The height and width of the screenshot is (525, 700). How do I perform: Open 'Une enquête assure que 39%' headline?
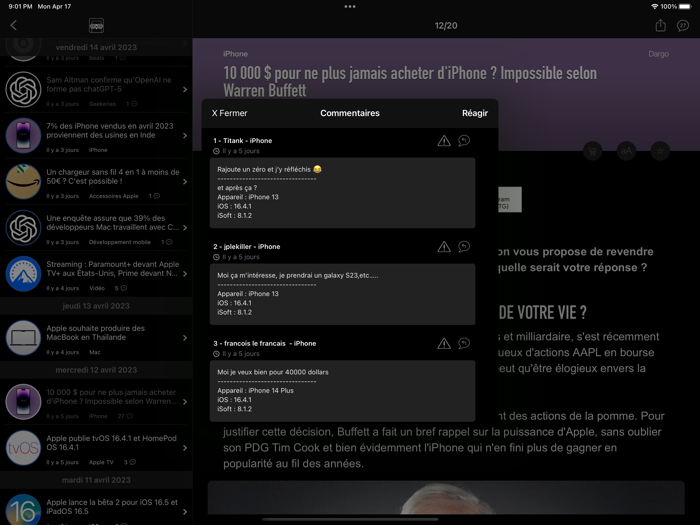pos(112,223)
